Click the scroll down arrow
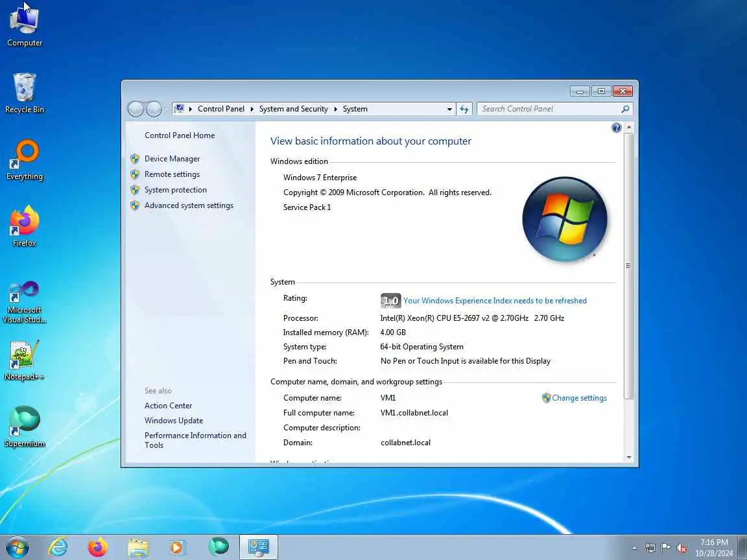Viewport: 747px width, 560px height. [629, 458]
